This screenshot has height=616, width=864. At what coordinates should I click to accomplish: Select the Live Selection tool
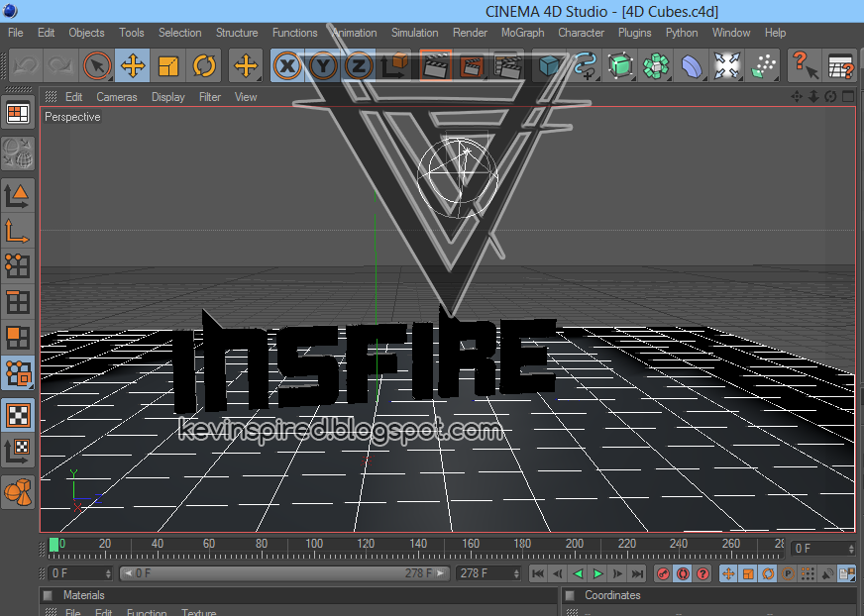97,66
